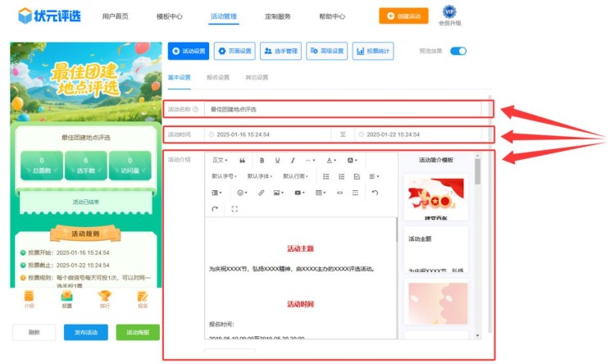Open the 默认字号 font size dropdown
This screenshot has height=364, width=615.
coord(225,176)
